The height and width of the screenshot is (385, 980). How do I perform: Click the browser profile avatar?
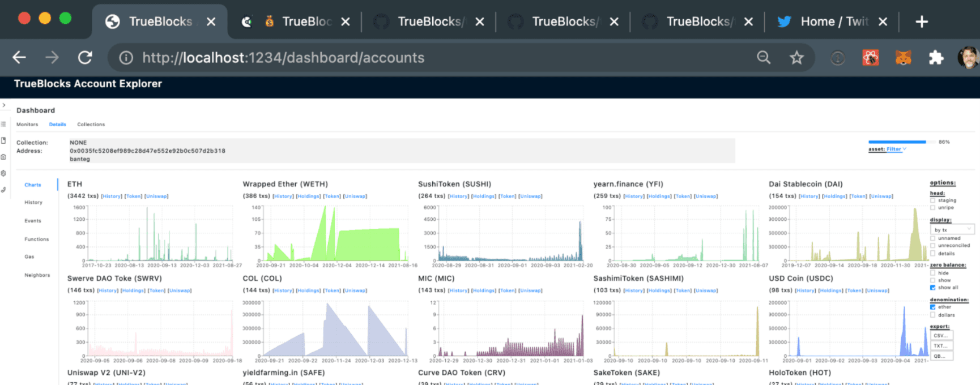(x=968, y=57)
